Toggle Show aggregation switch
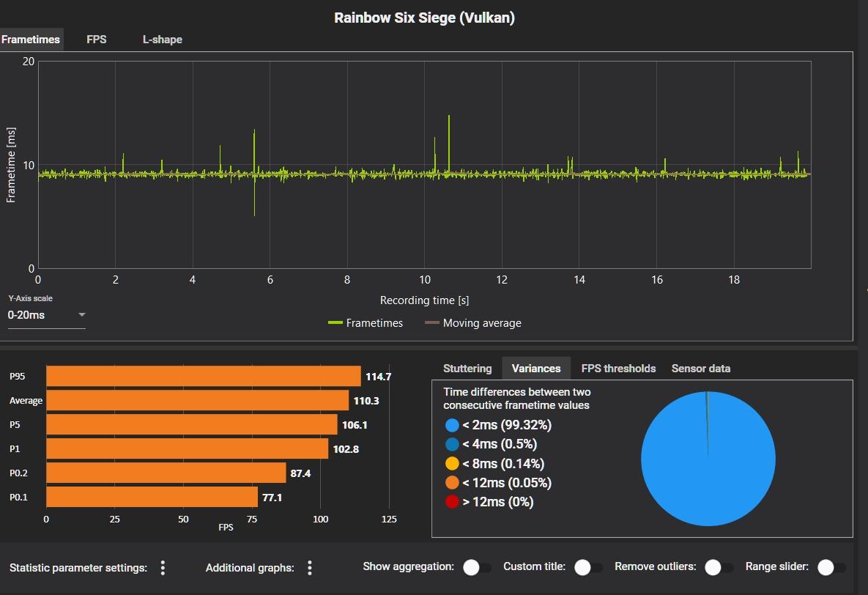This screenshot has height=595, width=868. [x=477, y=567]
